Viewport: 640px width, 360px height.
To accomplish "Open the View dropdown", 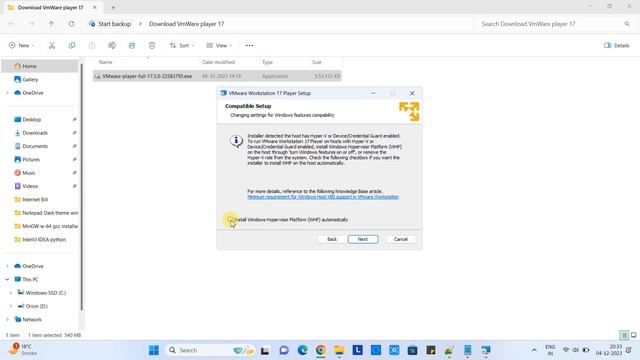I will [x=219, y=45].
